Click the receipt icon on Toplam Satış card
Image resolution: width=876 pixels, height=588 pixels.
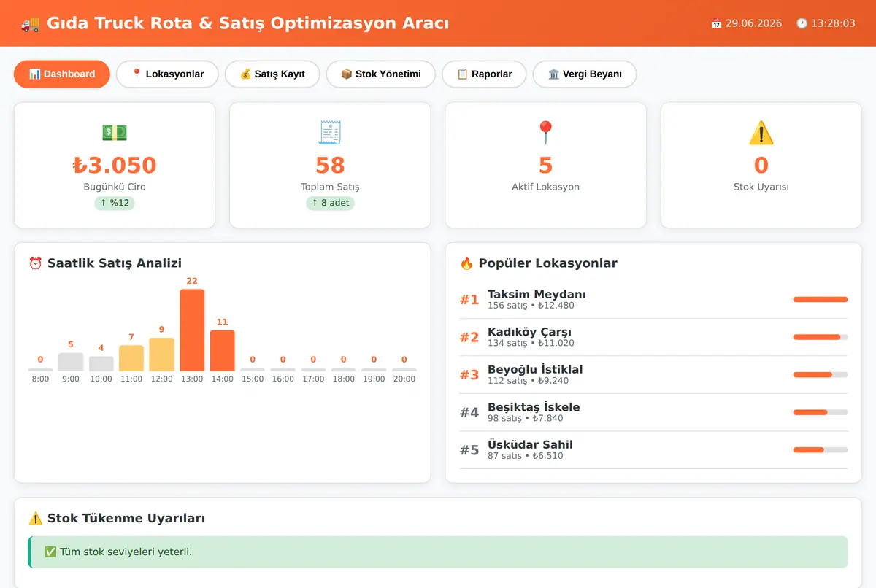tap(330, 133)
